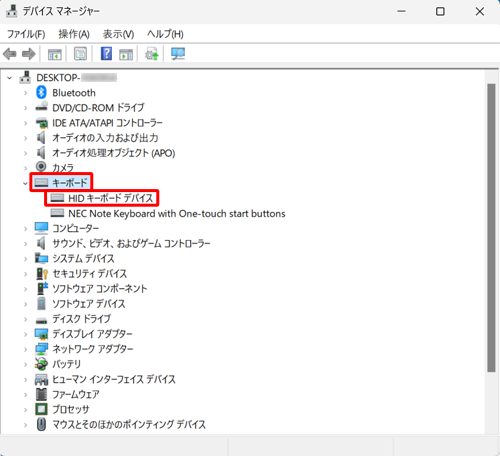Click the Back arrow toolbar icon
The image size is (500, 456).
point(10,54)
